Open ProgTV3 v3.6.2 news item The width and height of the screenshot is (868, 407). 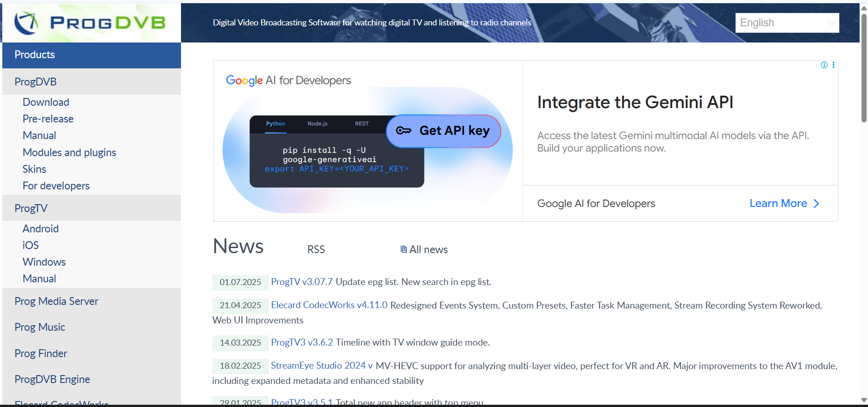(x=302, y=342)
